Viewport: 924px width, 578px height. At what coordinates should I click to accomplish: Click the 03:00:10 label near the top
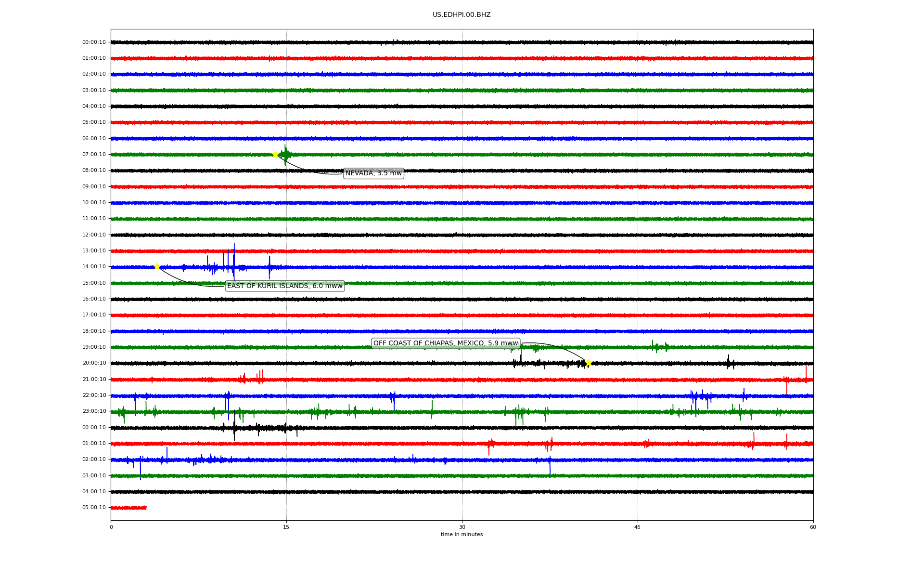[x=94, y=91]
